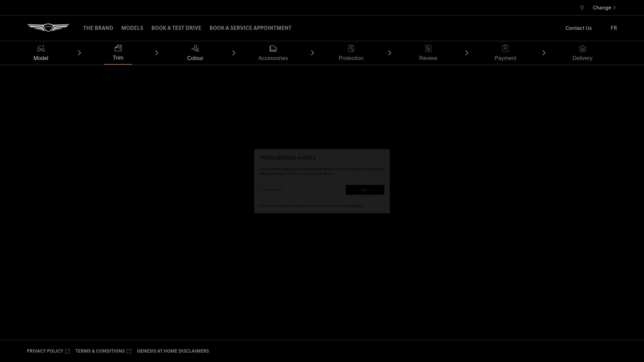644x362 pixels.
Task: Open THE BRAND menu
Action: tap(98, 28)
